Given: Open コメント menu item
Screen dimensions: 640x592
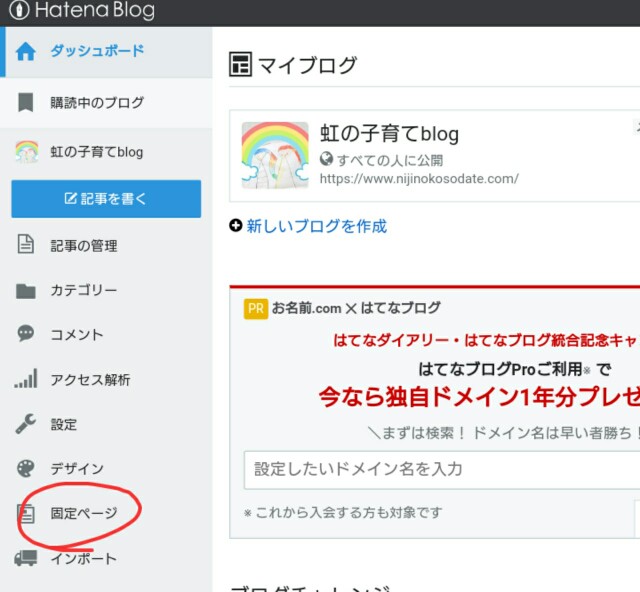Looking at the screenshot, I should pos(77,335).
